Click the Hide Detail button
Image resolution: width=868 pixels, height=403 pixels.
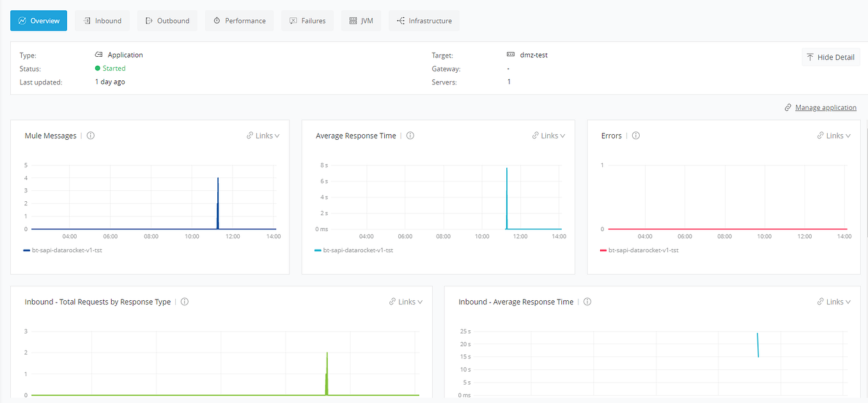(831, 57)
